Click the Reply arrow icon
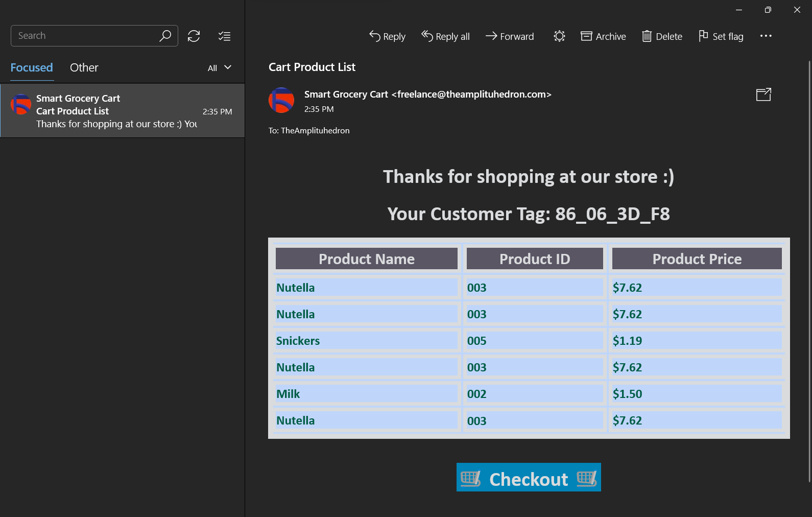The width and height of the screenshot is (812, 517). coord(375,36)
